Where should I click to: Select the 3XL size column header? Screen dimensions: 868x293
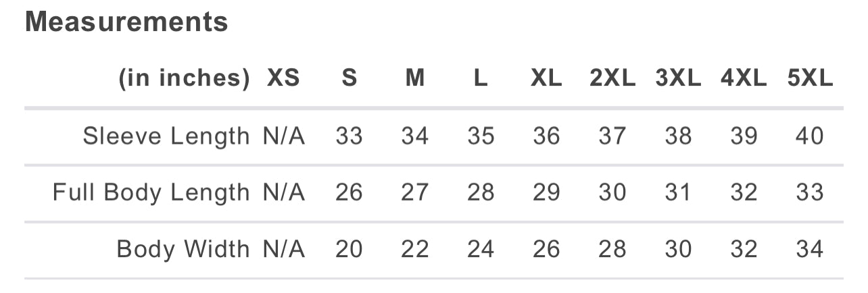(x=678, y=79)
